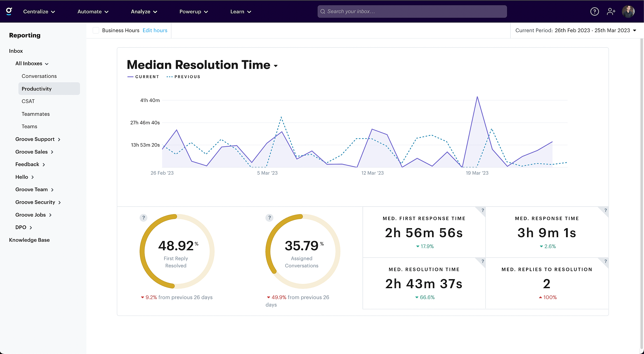
Task: Open the help question mark icon
Action: pos(594,12)
